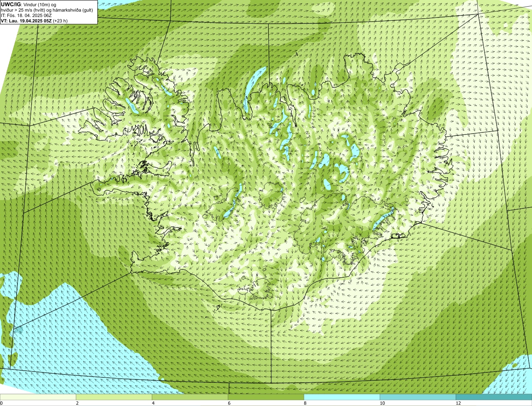Screen dimensions: 532x406
Task: Click the legend tick label "6"
Action: (229, 403)
